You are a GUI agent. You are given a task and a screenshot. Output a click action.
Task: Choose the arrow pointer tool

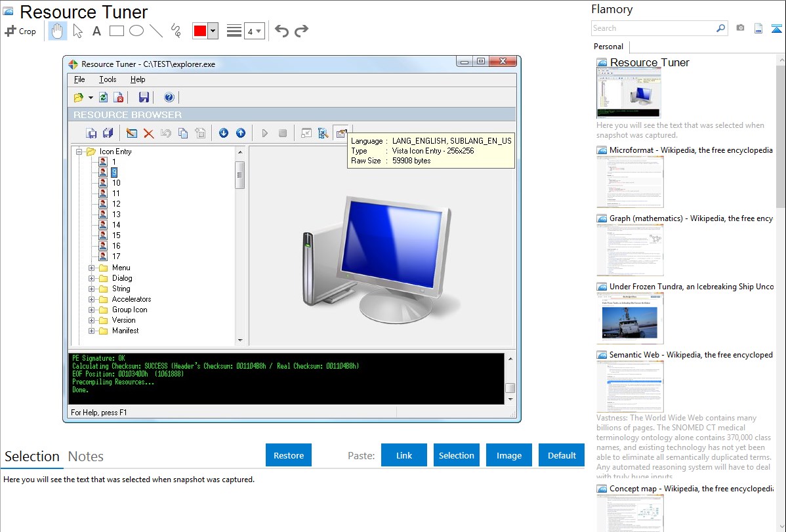tap(77, 31)
